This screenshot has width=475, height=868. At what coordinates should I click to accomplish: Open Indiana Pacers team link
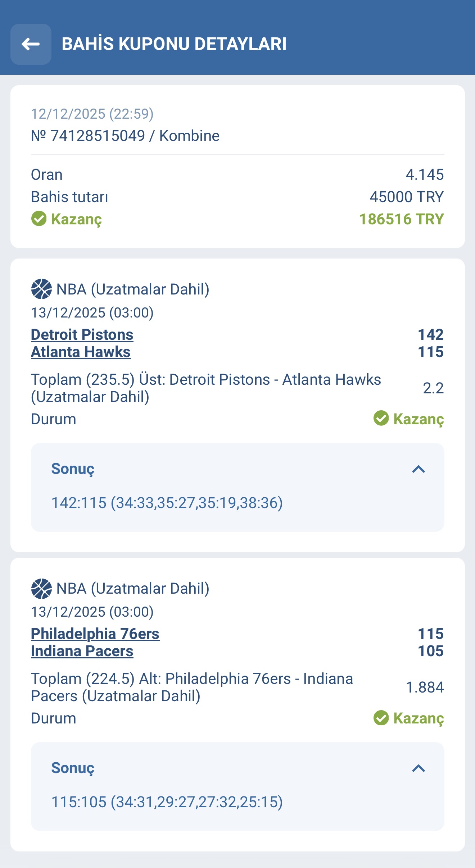click(82, 651)
